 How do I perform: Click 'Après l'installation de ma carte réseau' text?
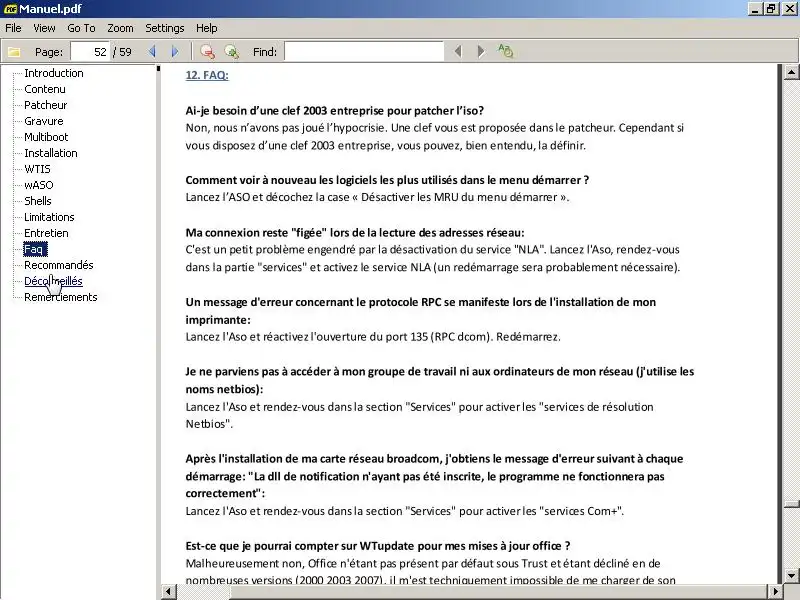(x=434, y=476)
